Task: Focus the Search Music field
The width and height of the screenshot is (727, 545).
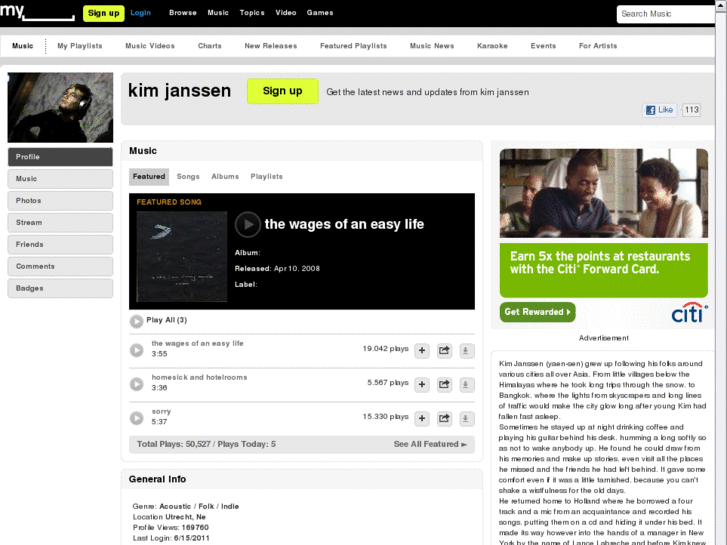Action: click(666, 14)
